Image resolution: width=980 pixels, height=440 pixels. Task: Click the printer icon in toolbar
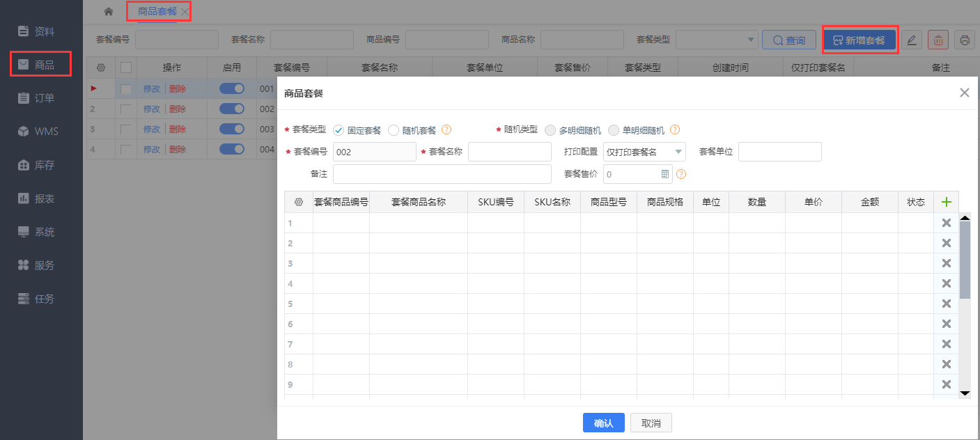coord(965,40)
